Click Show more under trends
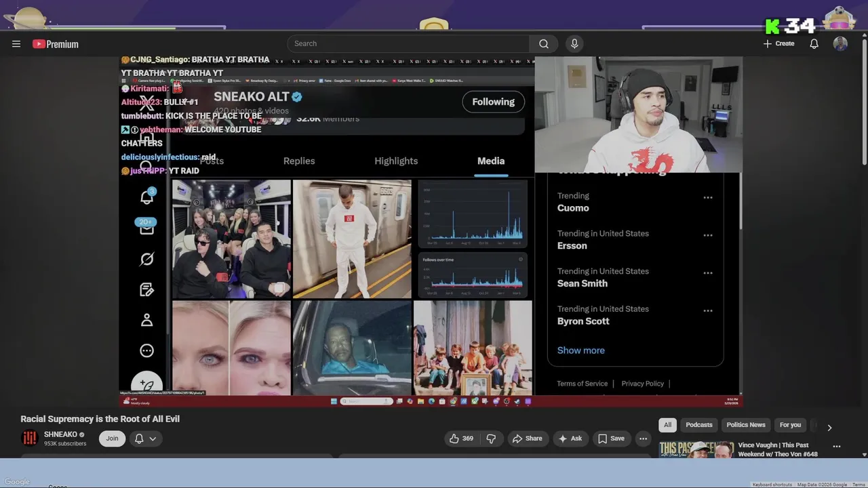 click(x=581, y=350)
